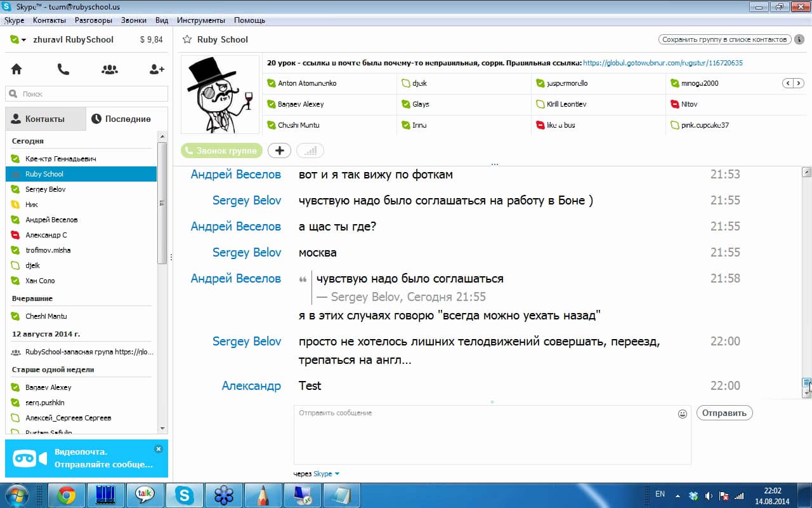Click the plus add button near group call
Image resolution: width=812 pixels, height=508 pixels.
279,150
